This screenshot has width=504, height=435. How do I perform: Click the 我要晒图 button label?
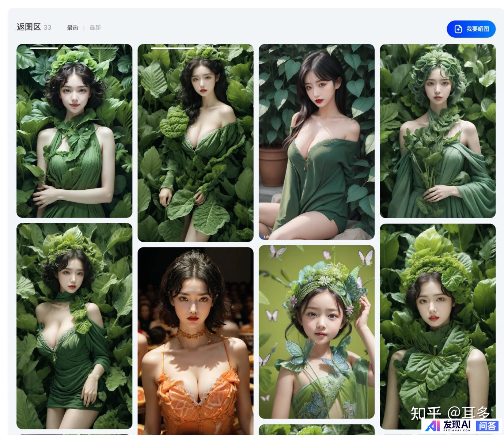[x=477, y=29]
